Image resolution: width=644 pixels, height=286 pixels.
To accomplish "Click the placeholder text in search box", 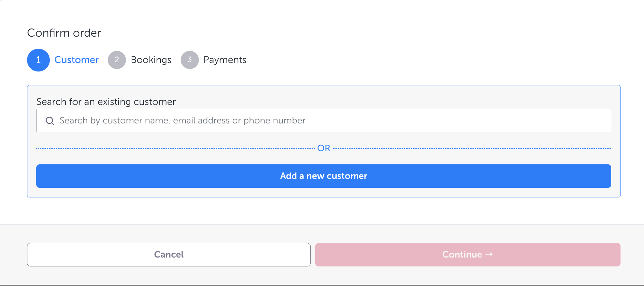I will [x=182, y=121].
